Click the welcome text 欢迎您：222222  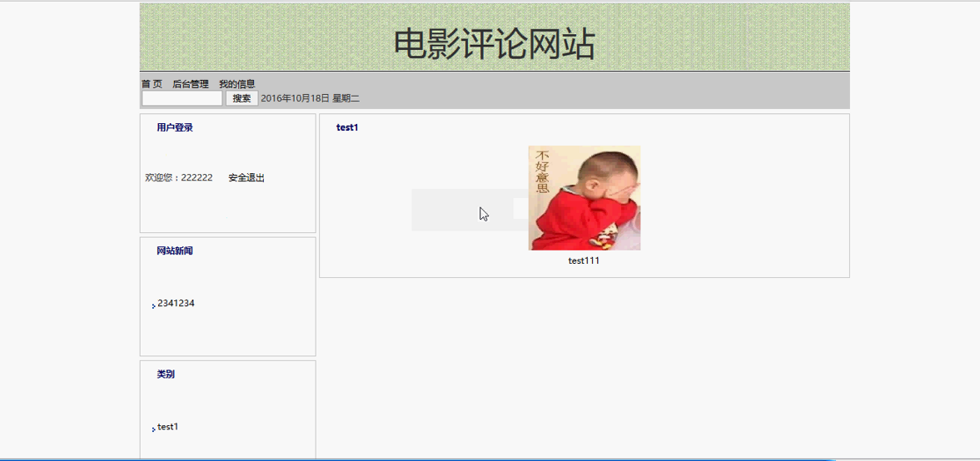(179, 178)
